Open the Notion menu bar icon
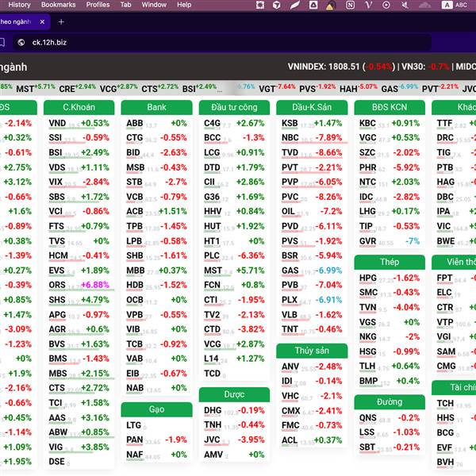Viewport: 476px width, 476px height. click(350, 5)
